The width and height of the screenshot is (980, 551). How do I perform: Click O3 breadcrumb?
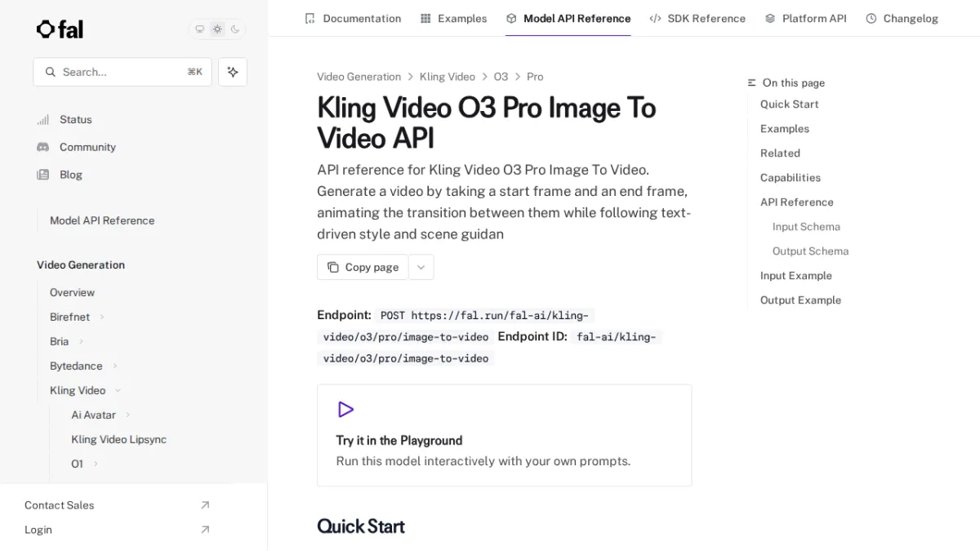tap(501, 77)
